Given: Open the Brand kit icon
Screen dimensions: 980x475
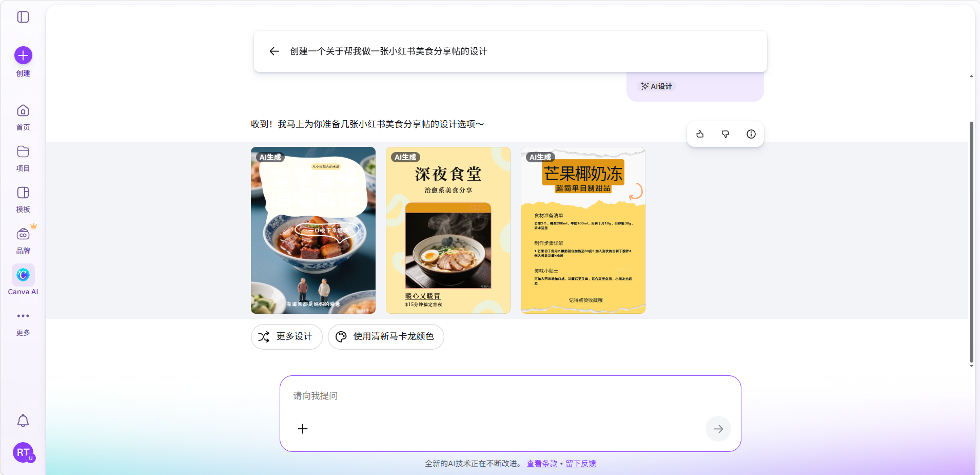Looking at the screenshot, I should 23,234.
